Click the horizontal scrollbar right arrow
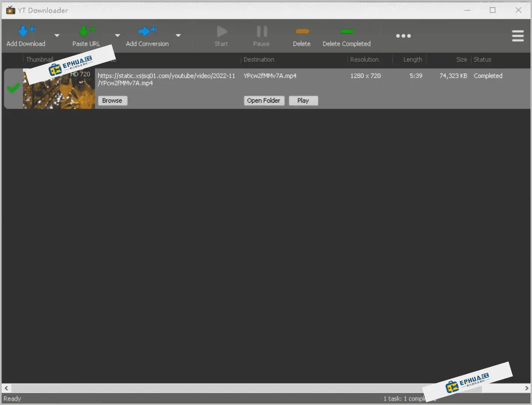The width and height of the screenshot is (532, 405). coord(526,388)
